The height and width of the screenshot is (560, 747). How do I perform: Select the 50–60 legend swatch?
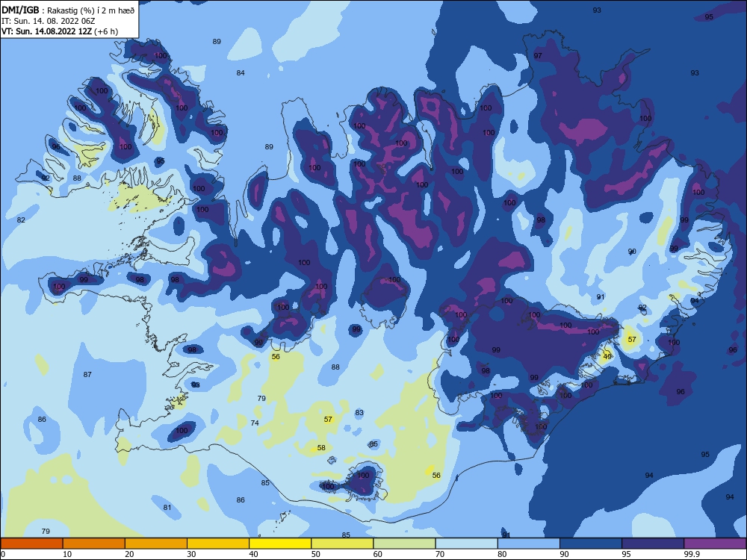(x=342, y=544)
